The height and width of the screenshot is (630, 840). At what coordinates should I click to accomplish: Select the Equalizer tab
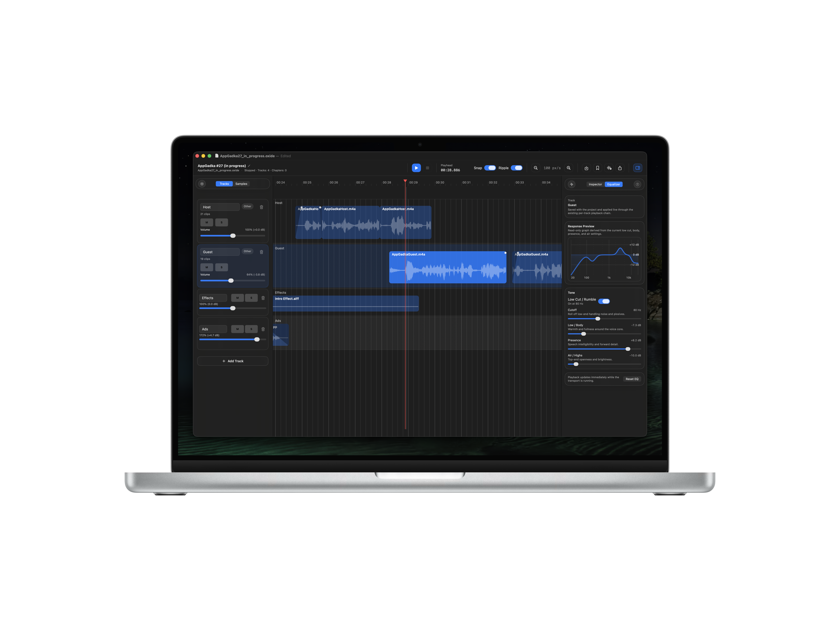click(x=613, y=184)
